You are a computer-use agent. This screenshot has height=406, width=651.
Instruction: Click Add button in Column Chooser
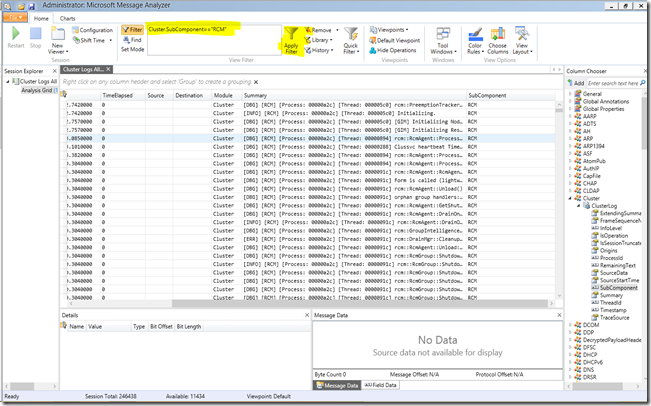click(578, 83)
